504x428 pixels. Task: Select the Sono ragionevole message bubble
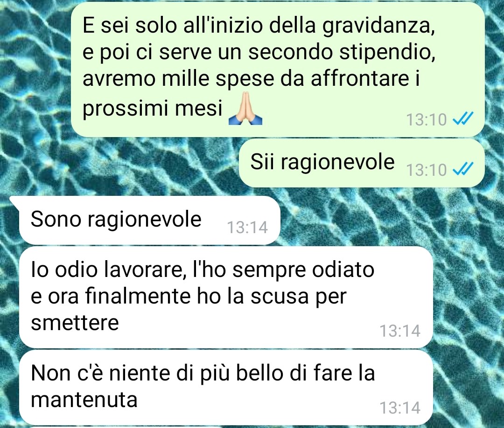click(x=149, y=220)
